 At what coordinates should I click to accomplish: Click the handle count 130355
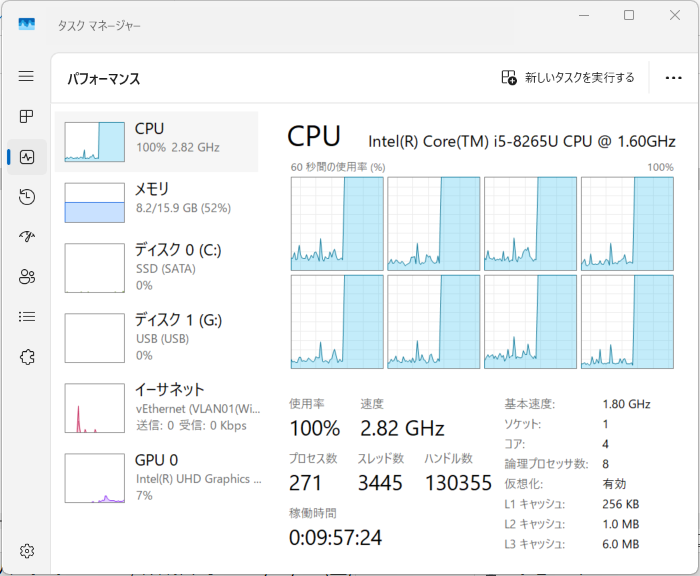(x=458, y=483)
